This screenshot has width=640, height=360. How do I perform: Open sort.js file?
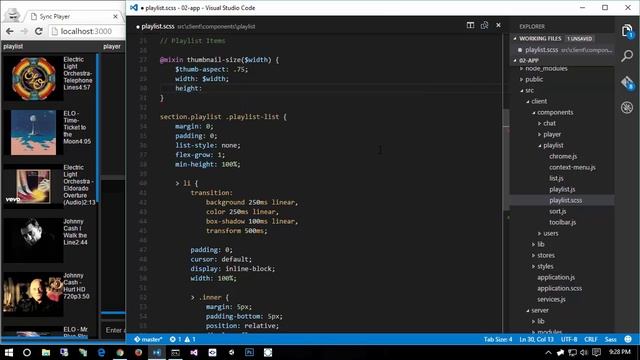[558, 211]
